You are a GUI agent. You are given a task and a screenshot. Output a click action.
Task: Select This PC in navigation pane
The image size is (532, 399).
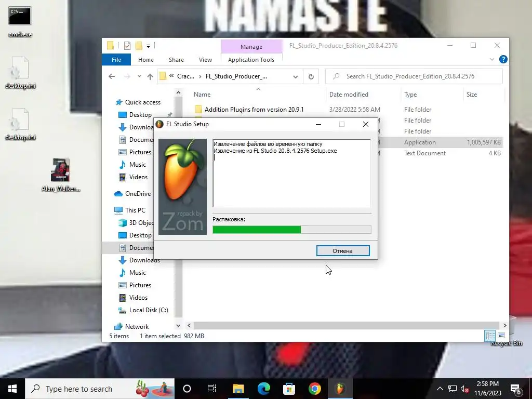tap(135, 210)
